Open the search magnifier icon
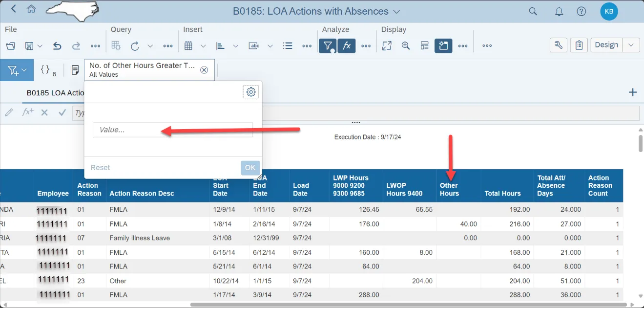 [x=533, y=11]
